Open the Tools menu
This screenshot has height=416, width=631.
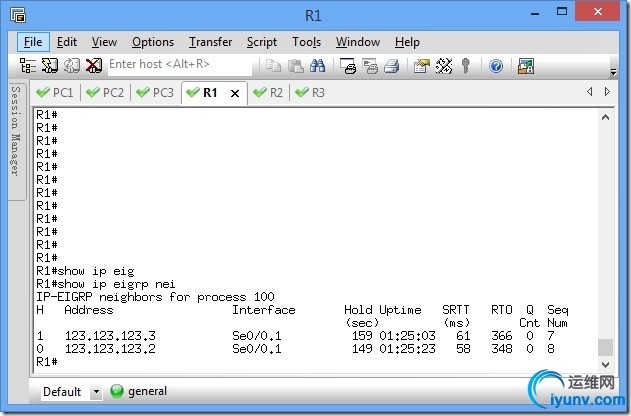[307, 42]
